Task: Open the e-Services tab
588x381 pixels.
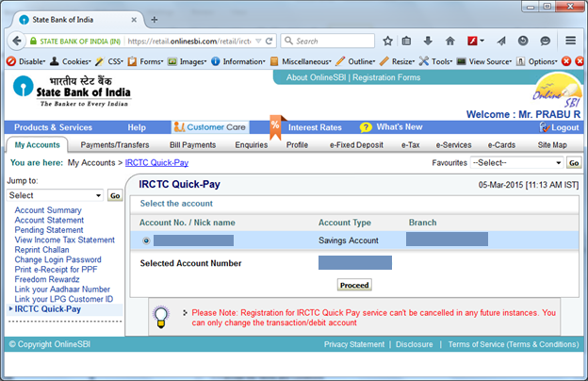Action: pos(453,145)
